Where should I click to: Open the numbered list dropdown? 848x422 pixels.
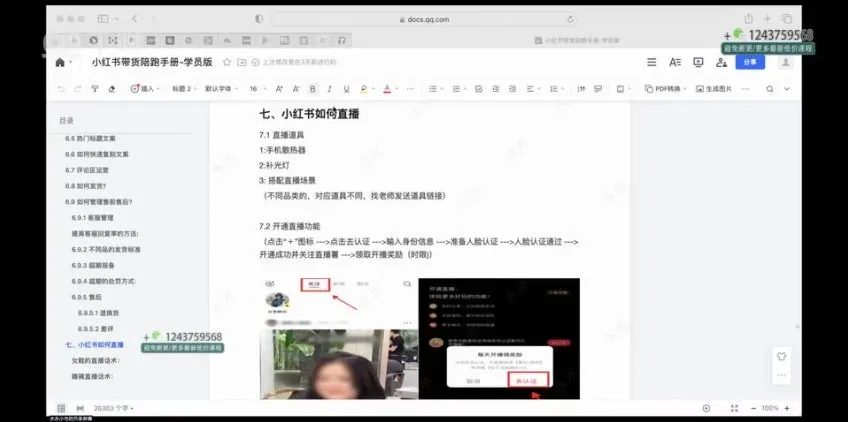pos(459,89)
